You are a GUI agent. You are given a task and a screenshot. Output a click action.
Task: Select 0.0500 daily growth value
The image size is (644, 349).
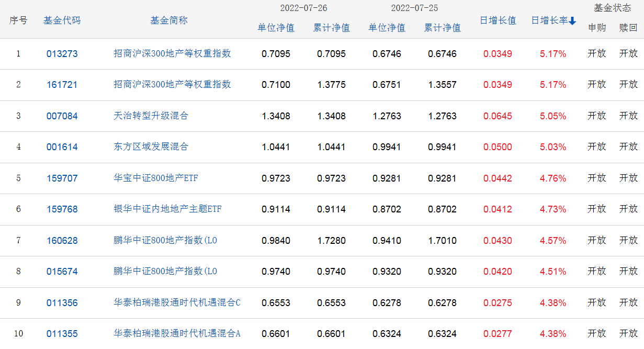coord(498,147)
